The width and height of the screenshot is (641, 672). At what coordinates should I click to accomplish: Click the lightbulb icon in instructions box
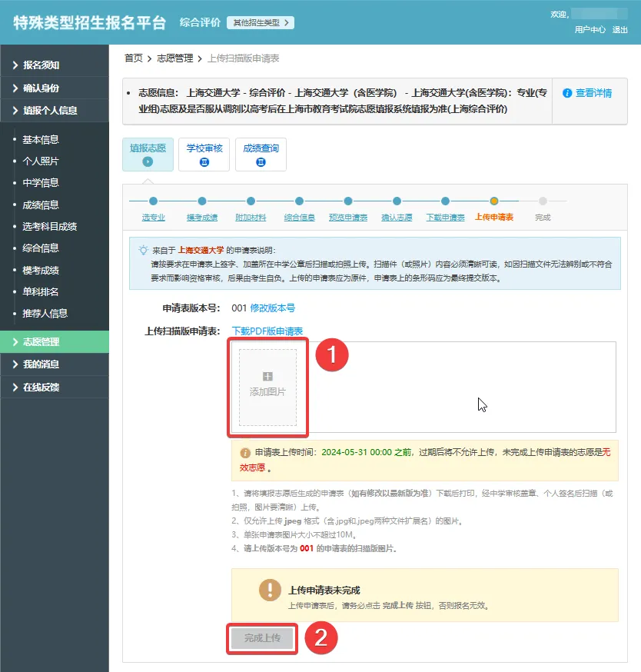[143, 250]
